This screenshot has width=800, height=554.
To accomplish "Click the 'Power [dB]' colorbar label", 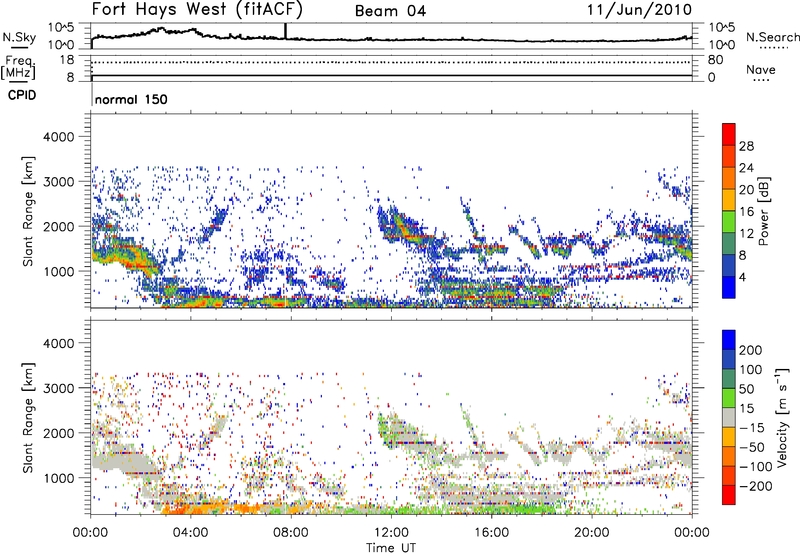I will point(764,211).
